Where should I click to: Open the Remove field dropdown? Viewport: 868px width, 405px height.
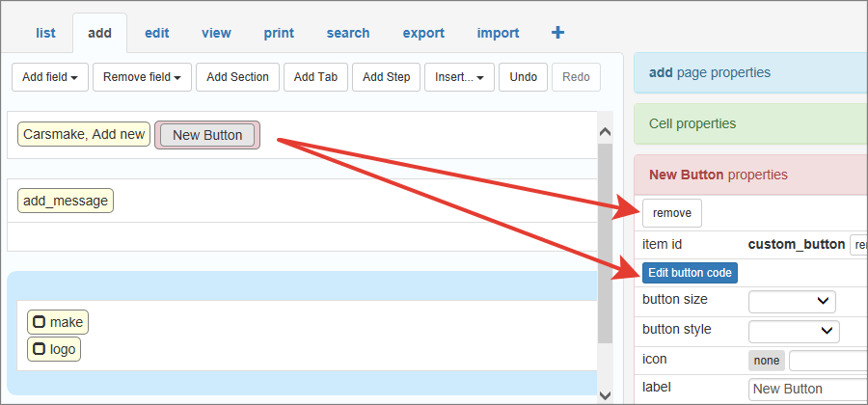(x=142, y=77)
